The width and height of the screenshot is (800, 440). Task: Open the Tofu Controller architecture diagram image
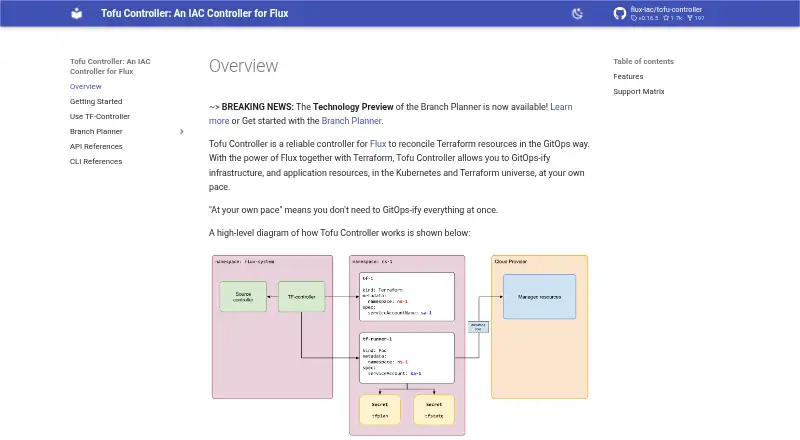pos(400,345)
